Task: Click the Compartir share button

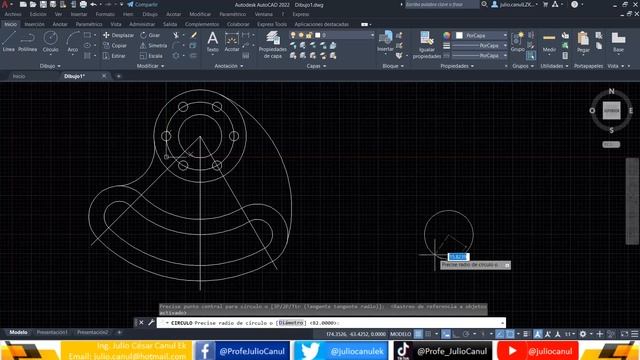Action: (x=142, y=4)
